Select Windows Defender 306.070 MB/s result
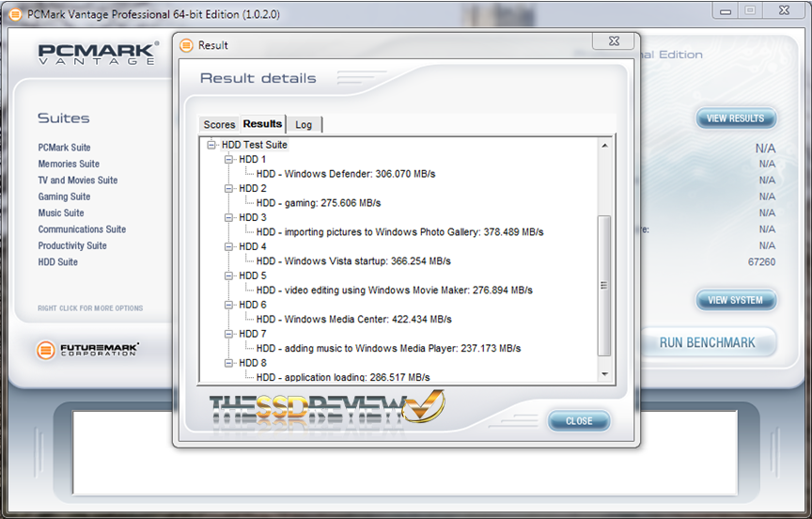The width and height of the screenshot is (812, 519). click(x=346, y=174)
